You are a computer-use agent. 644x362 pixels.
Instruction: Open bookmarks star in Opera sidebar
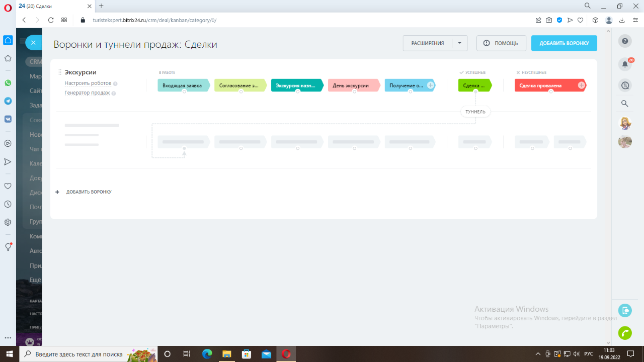click(8, 58)
